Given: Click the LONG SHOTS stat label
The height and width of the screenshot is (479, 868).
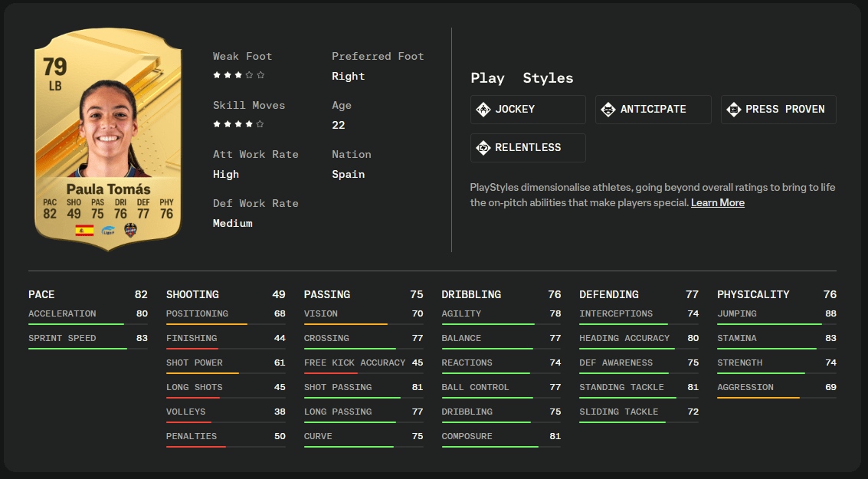Looking at the screenshot, I should tap(195, 387).
